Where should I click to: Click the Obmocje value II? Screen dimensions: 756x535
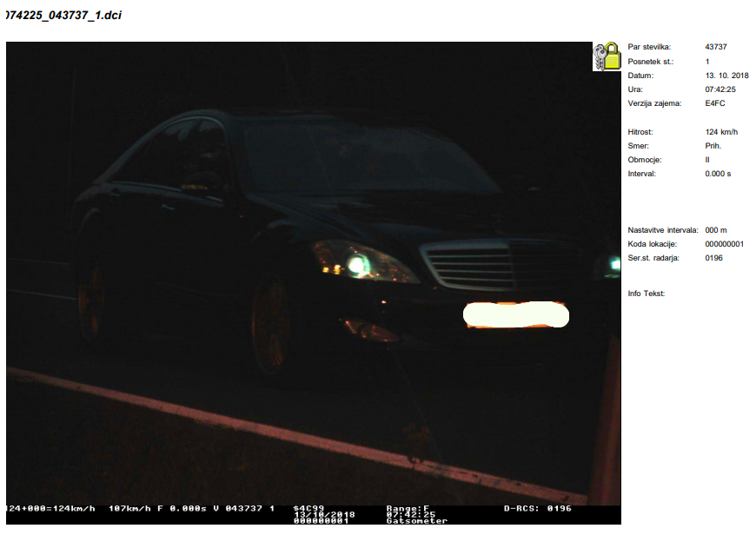(x=708, y=160)
